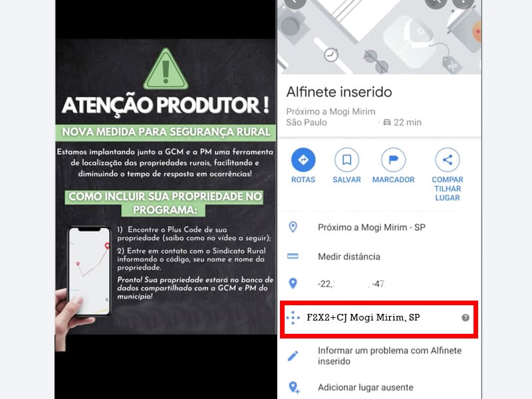
Task: Click the blue pin beside coordinates
Action: coord(293,283)
